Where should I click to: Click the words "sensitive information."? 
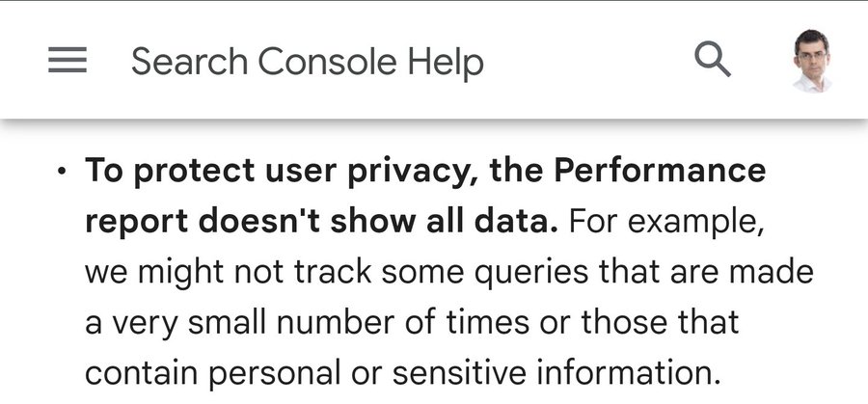point(556,373)
